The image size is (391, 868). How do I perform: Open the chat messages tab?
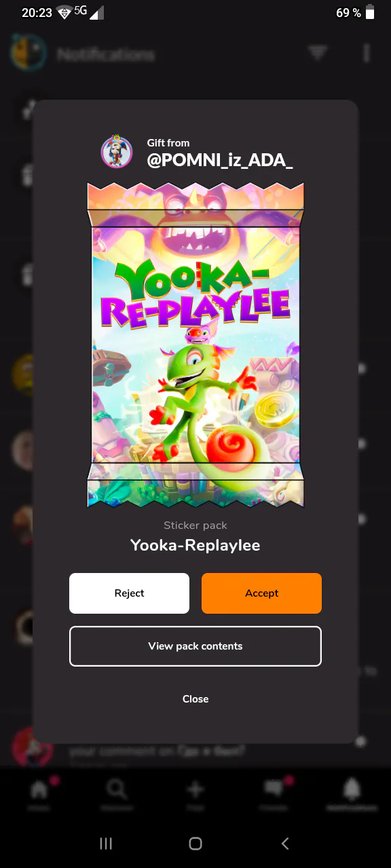pyautogui.click(x=274, y=791)
